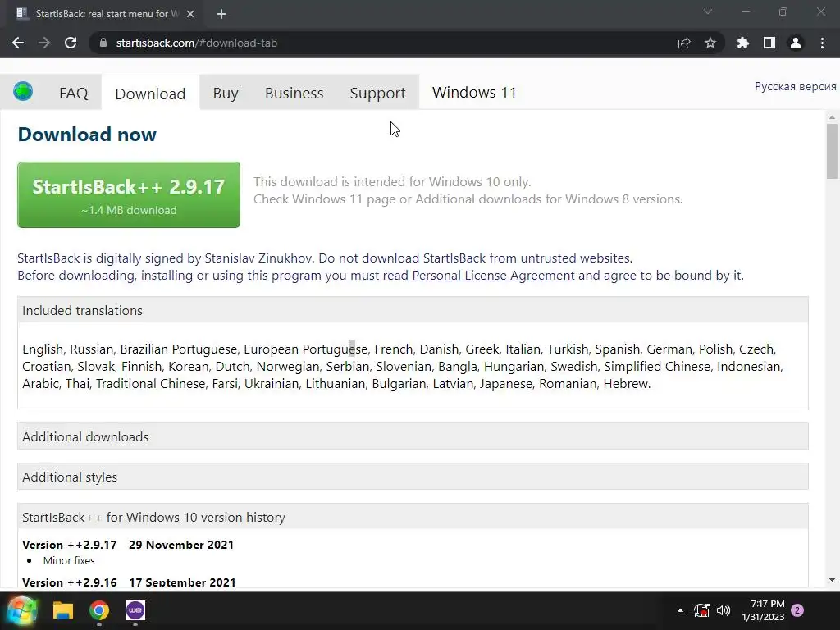Launch File Explorer from taskbar
The image size is (840, 630).
tap(62, 610)
